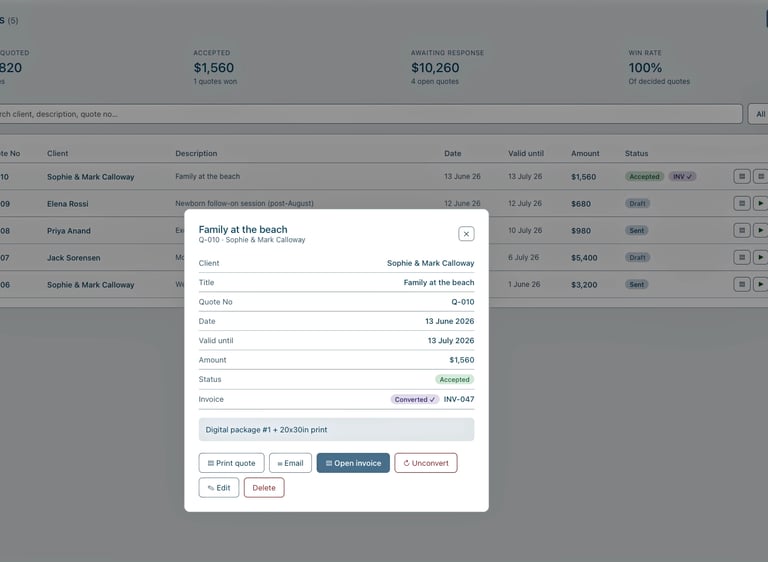The width and height of the screenshot is (768, 562).
Task: Click the INV-047 invoice number link
Action: pyautogui.click(x=458, y=399)
